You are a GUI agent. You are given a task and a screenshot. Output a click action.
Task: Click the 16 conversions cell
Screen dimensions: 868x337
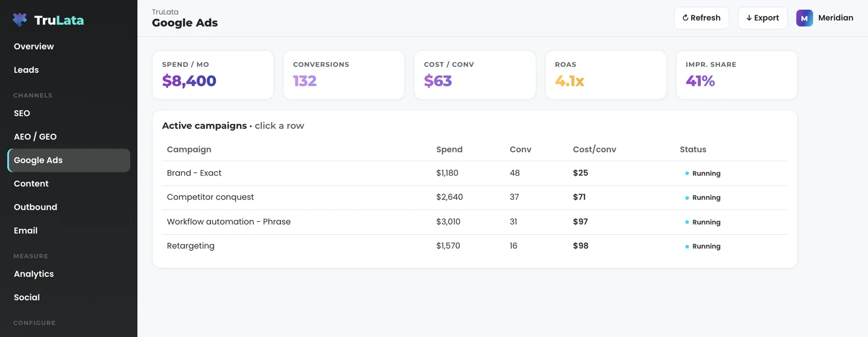513,246
